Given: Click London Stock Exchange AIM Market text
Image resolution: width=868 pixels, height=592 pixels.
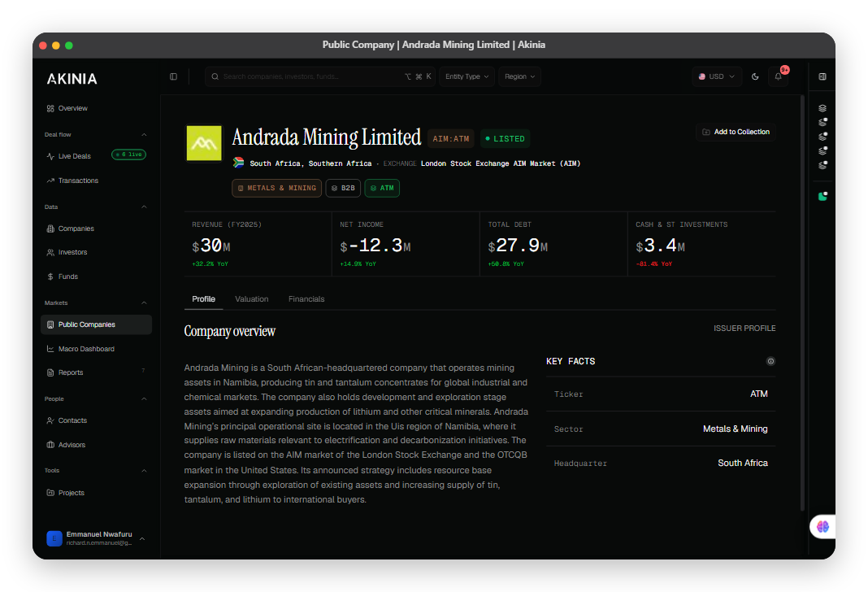Looking at the screenshot, I should click(501, 163).
